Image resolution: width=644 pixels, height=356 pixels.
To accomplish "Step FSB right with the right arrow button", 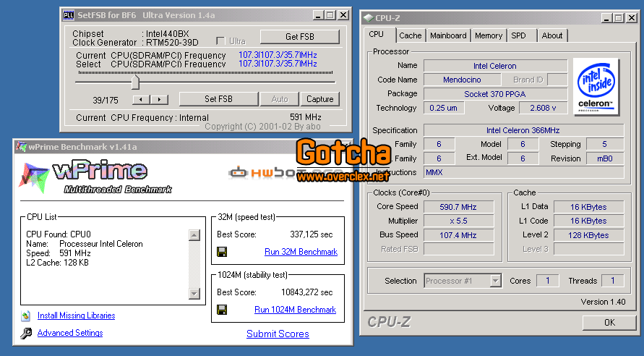I will point(159,99).
